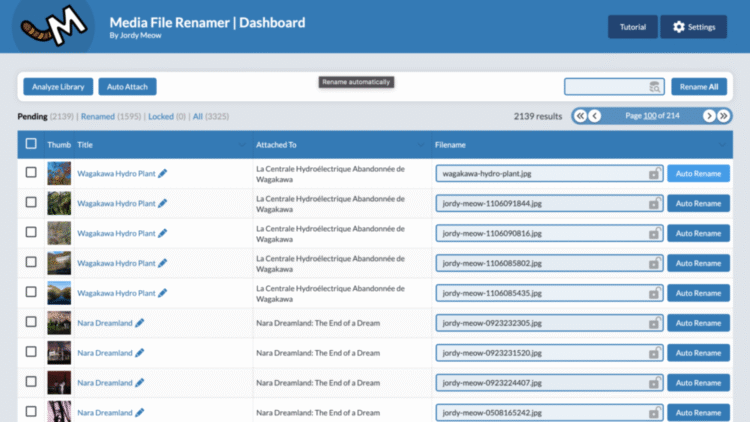Auto Rename jordy-meow-1106085802.jpg
750x422 pixels.
(x=698, y=263)
